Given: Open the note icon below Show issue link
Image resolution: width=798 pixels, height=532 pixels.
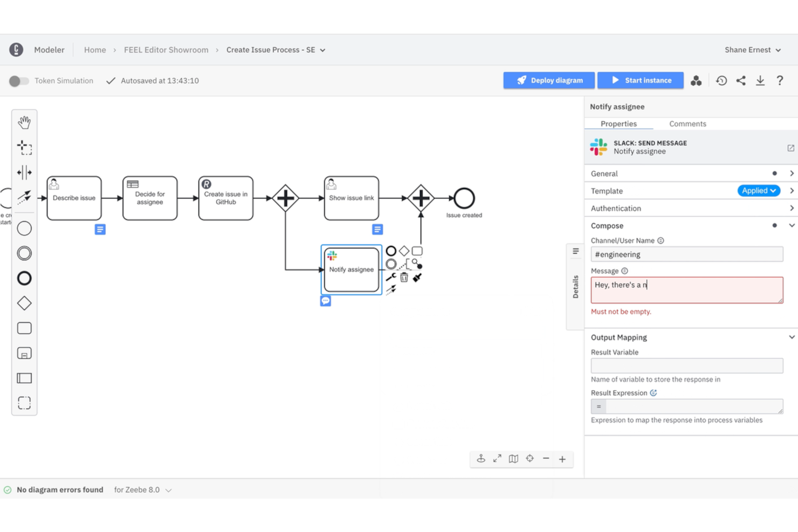Looking at the screenshot, I should pos(377,230).
